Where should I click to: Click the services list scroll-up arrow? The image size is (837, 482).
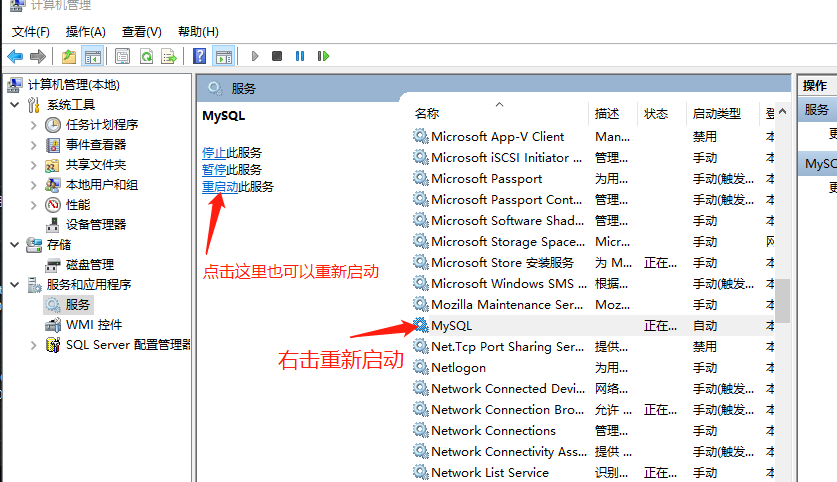pos(783,112)
